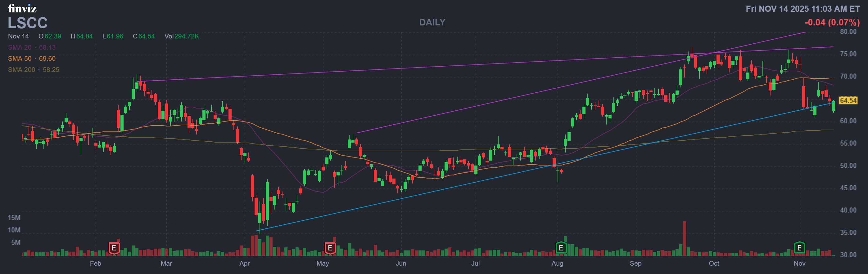
Task: Click the DAILY timeframe label
Action: click(432, 22)
